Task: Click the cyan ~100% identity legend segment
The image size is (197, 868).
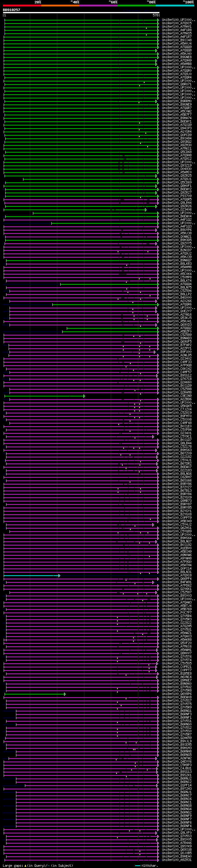Action: click(175, 6)
